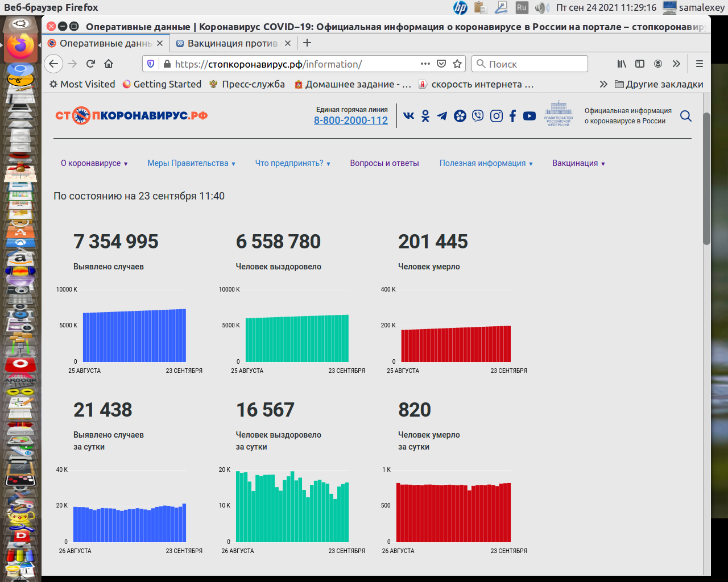Open the Viber icon in header
Screen dimensions: 728x582
point(478,116)
